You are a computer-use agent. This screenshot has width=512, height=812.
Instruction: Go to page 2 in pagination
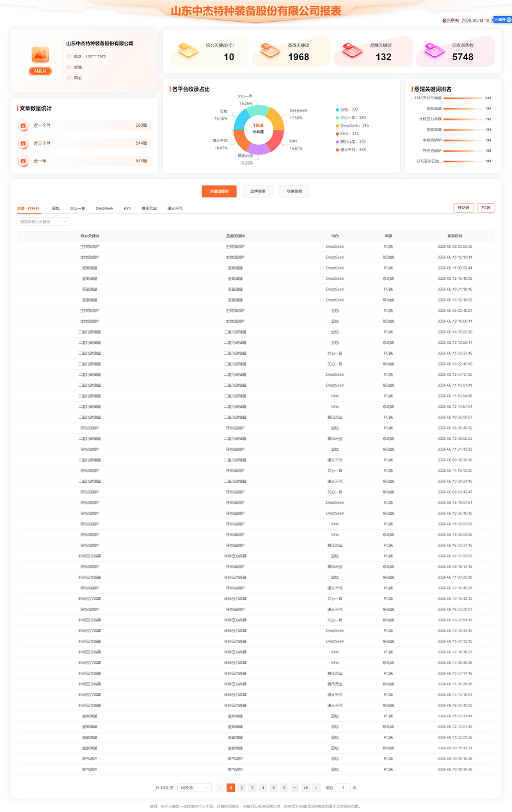tap(242, 788)
